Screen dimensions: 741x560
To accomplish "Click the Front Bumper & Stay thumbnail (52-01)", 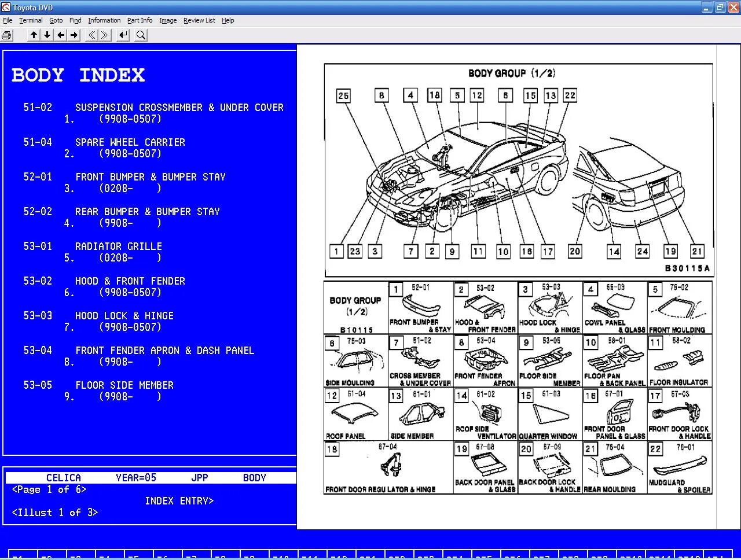I will tap(420, 308).
